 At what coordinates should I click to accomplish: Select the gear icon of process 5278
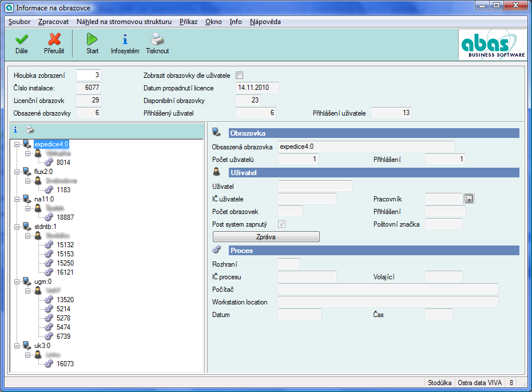[x=49, y=318]
